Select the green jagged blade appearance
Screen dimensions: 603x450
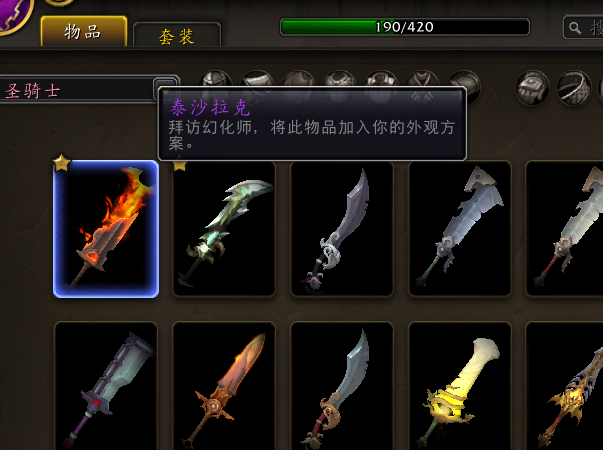(224, 229)
